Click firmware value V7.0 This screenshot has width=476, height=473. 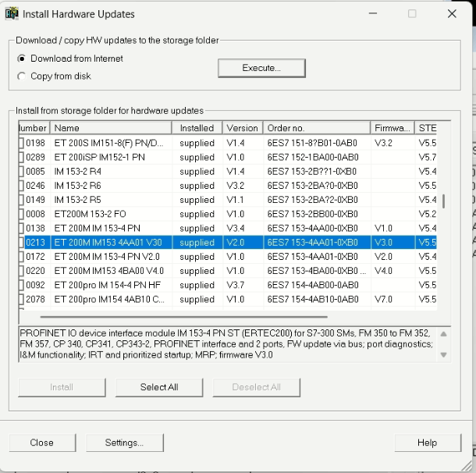(383, 300)
